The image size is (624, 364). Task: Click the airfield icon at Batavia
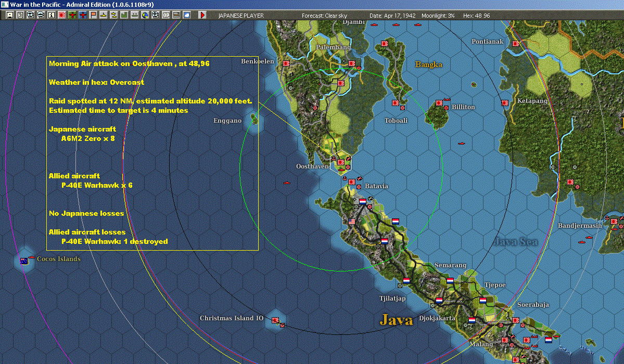[x=360, y=178]
